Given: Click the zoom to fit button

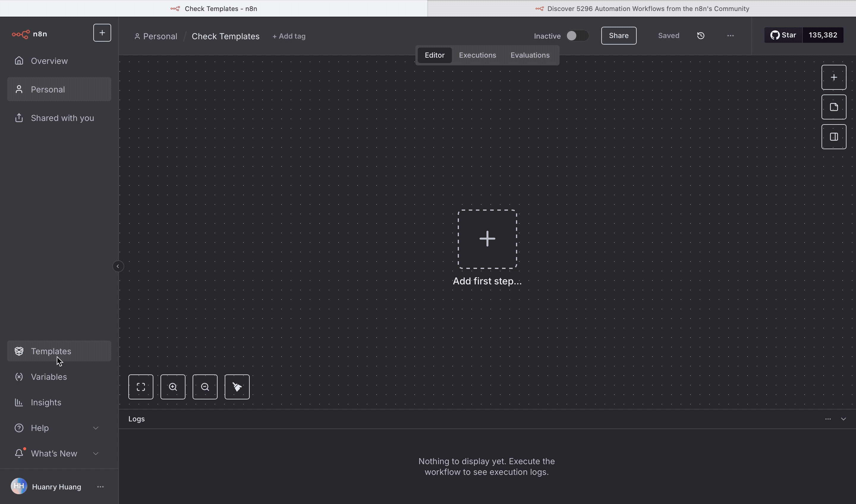Looking at the screenshot, I should click(x=141, y=387).
